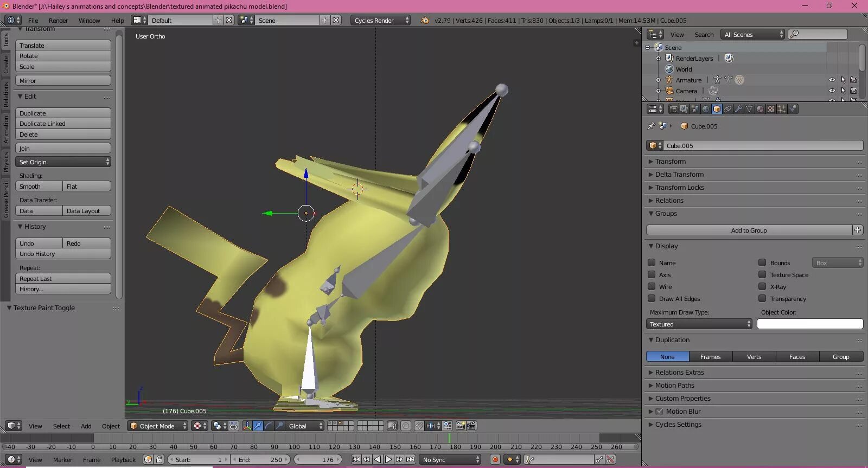Image resolution: width=868 pixels, height=468 pixels.
Task: Expand the Relations Extras panel
Action: point(679,372)
